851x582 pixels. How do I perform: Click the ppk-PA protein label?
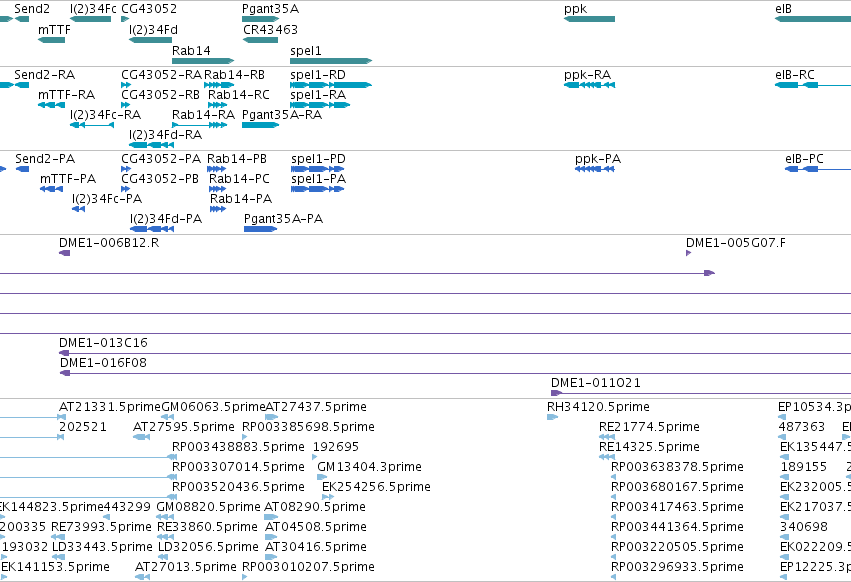pos(598,159)
